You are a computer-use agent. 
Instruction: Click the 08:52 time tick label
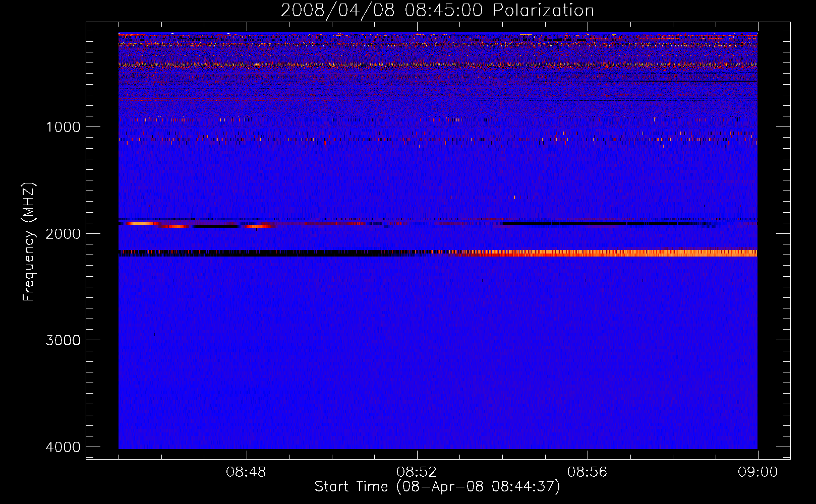pos(417,472)
